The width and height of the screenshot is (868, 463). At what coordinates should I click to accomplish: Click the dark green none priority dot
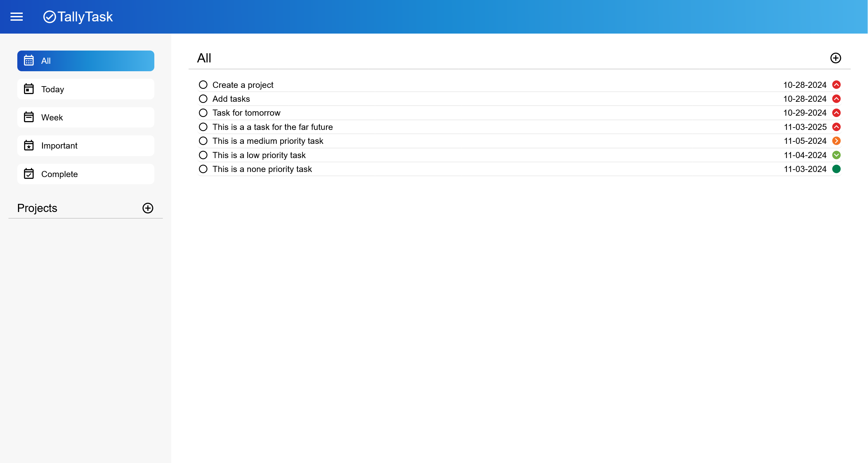point(836,169)
